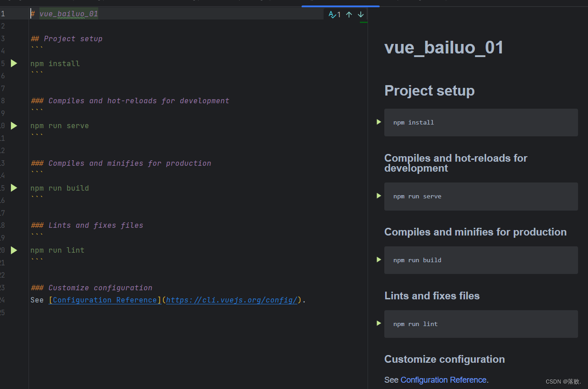The height and width of the screenshot is (389, 588).
Task: Click line number 1 in editor gutter
Action: click(x=3, y=14)
